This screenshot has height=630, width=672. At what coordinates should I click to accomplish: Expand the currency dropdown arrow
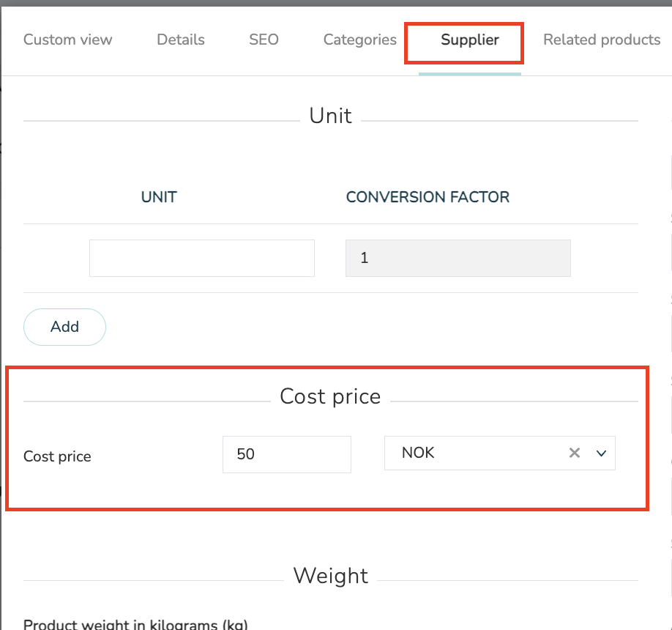(x=602, y=453)
